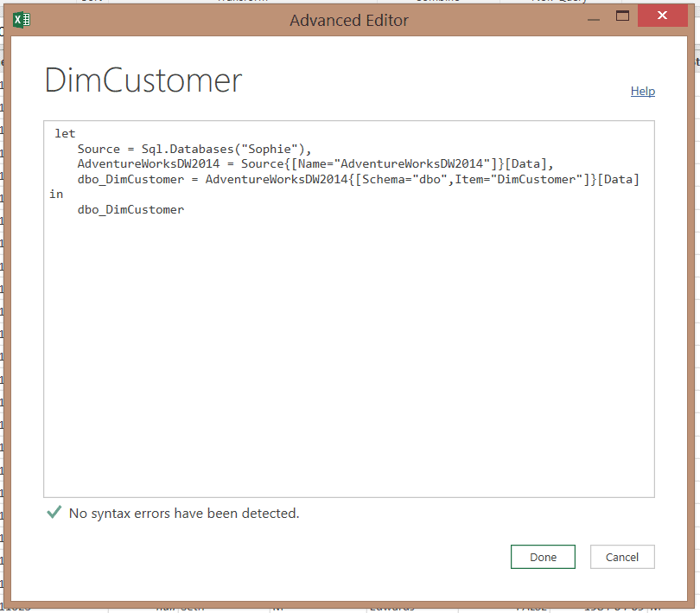
Task: Click the final dbo_DimCustomer output line
Action: click(x=130, y=209)
